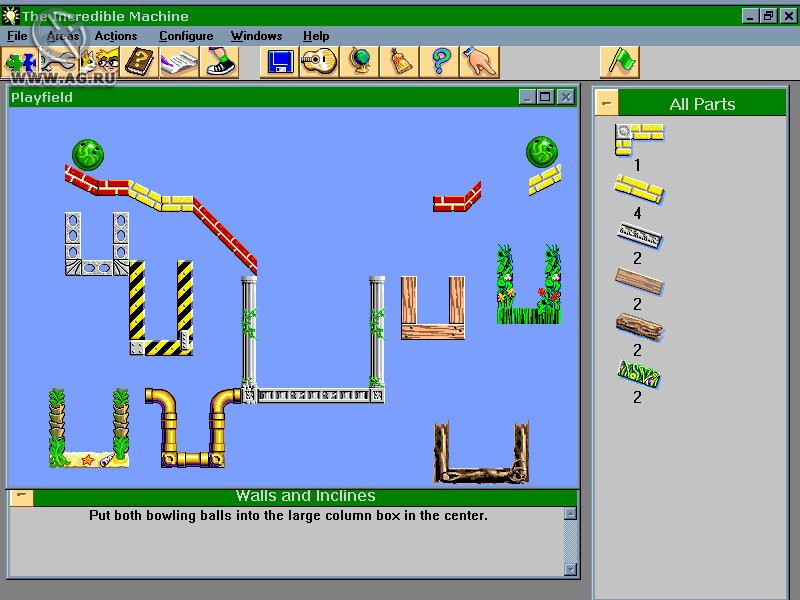Click the small red brick ramp on right
Viewport: 800px width, 600px height.
tap(457, 196)
